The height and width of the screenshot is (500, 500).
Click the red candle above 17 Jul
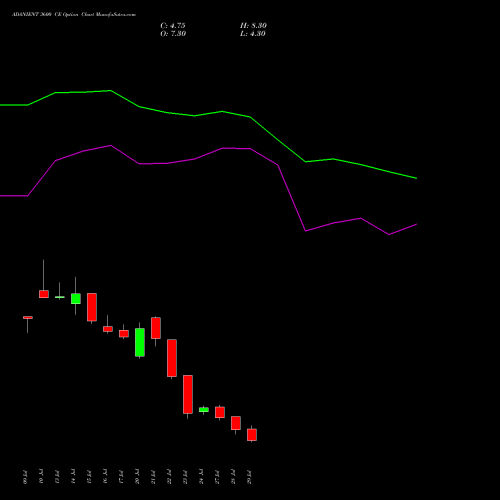(x=124, y=334)
